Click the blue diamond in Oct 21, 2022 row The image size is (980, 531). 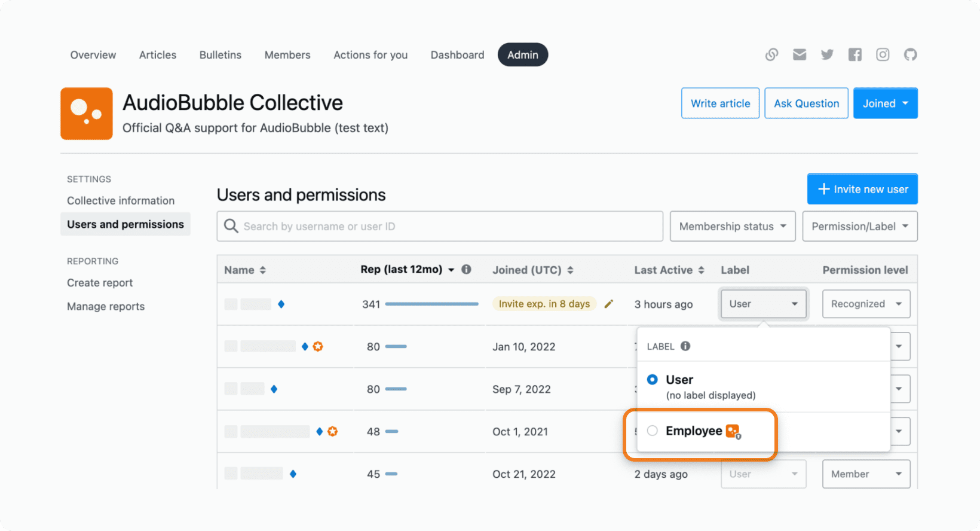pos(293,474)
